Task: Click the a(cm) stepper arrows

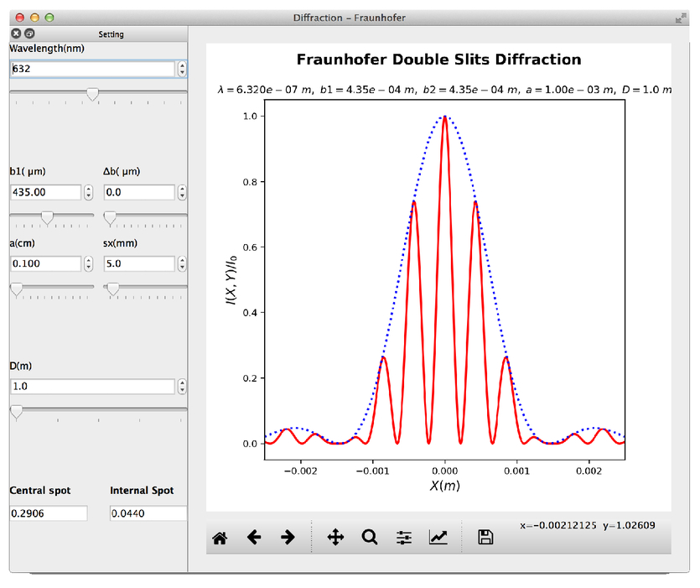Action: pos(88,263)
